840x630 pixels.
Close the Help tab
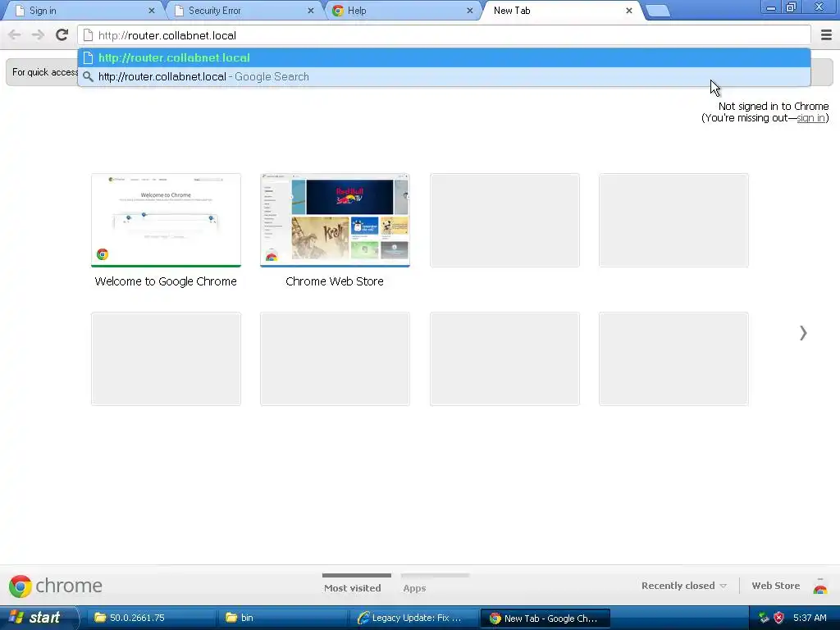pos(470,11)
